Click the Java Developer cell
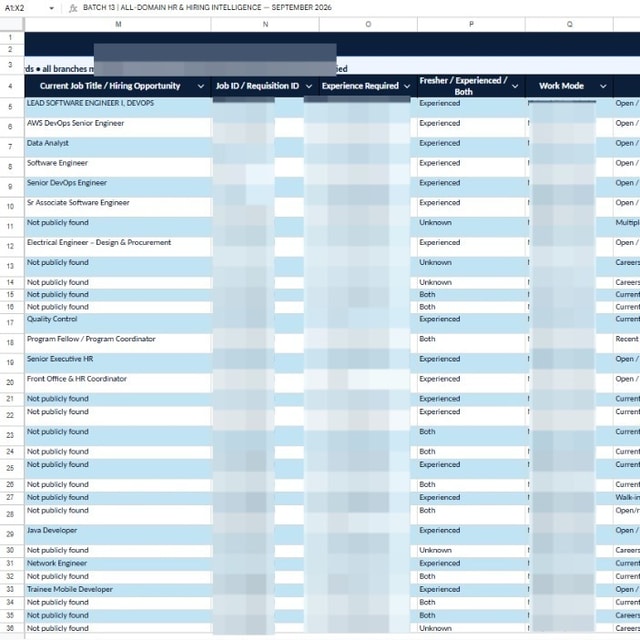This screenshot has height=640, width=640. (118, 534)
